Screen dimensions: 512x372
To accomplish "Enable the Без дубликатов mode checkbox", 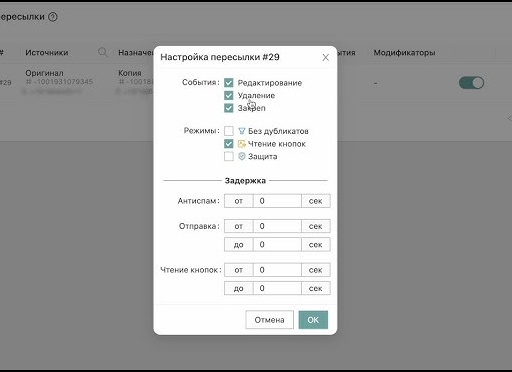I will pos(229,131).
